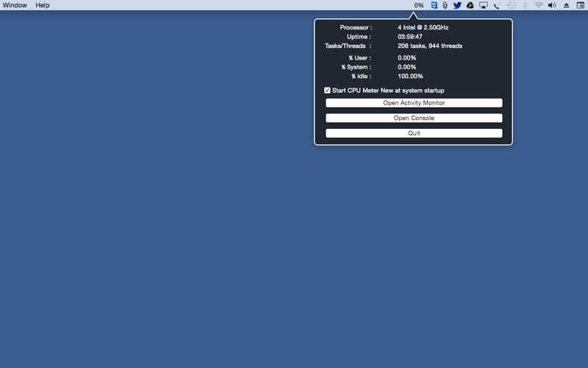Click the % Idle value 100.00%

(410, 77)
